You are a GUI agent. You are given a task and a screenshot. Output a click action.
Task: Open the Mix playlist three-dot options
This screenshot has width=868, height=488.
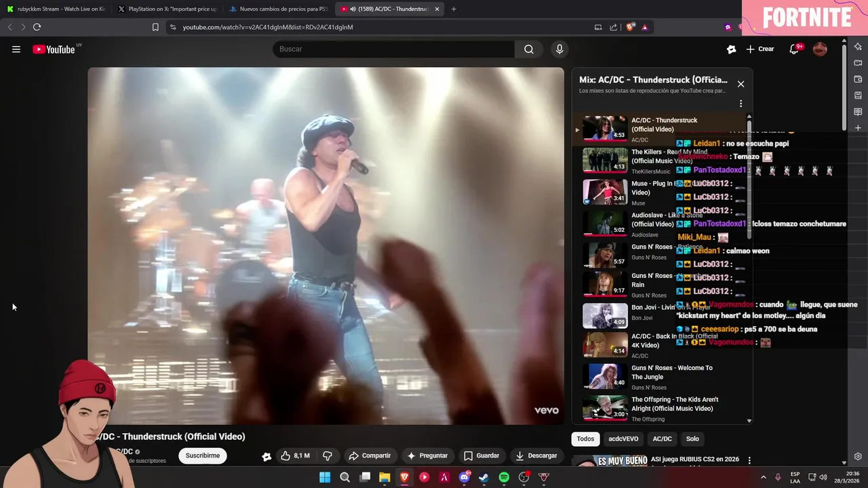point(741,104)
